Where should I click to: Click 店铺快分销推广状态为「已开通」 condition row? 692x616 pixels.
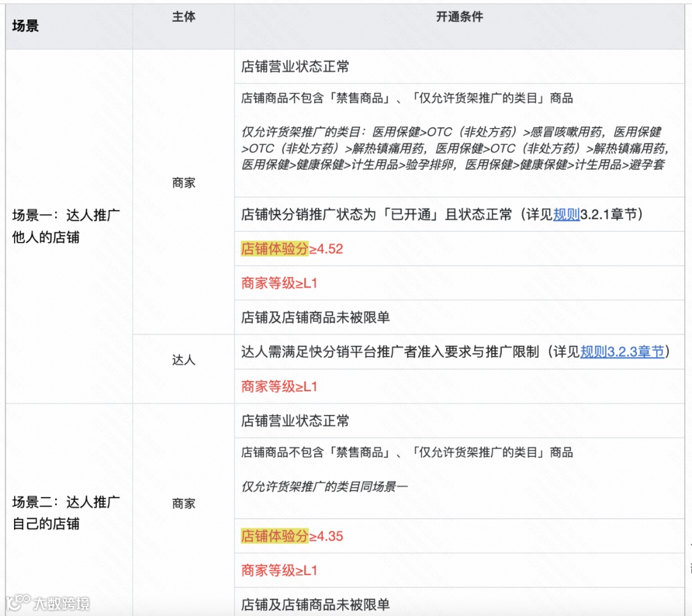click(459, 215)
